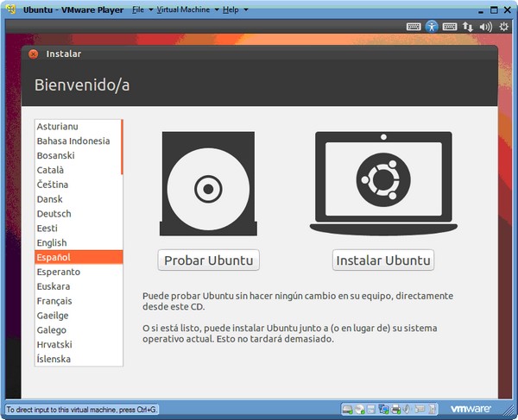Screen dimensions: 518x420
Task: Select the highlighted Español language
Action: pos(79,257)
